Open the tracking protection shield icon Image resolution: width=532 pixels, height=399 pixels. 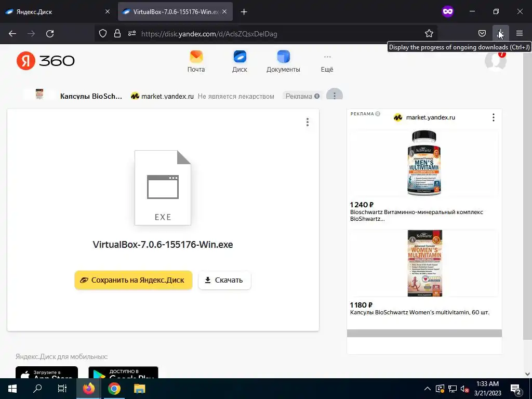pyautogui.click(x=103, y=33)
